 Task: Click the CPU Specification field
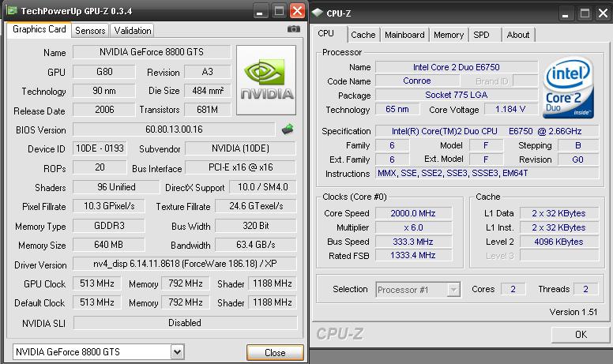[487, 131]
